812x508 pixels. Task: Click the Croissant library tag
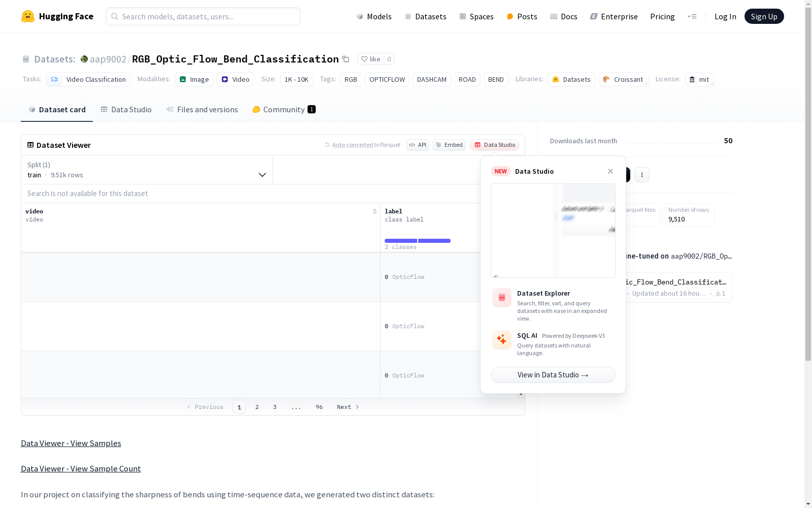623,79
